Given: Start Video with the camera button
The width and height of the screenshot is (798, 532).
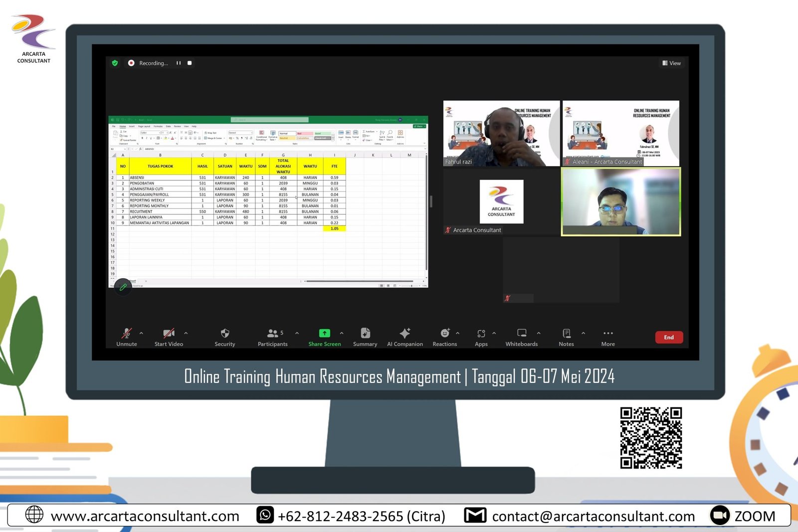Looking at the screenshot, I should point(169,337).
